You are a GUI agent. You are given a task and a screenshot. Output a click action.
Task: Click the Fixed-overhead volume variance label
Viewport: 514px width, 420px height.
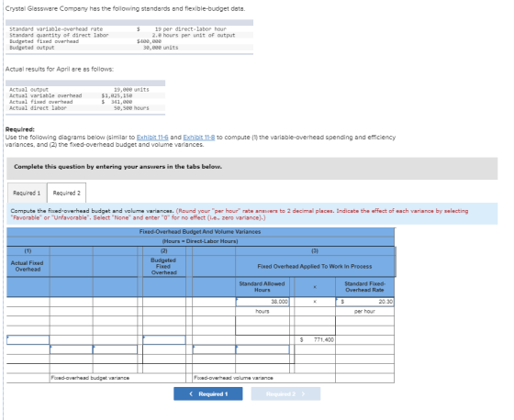[233, 378]
